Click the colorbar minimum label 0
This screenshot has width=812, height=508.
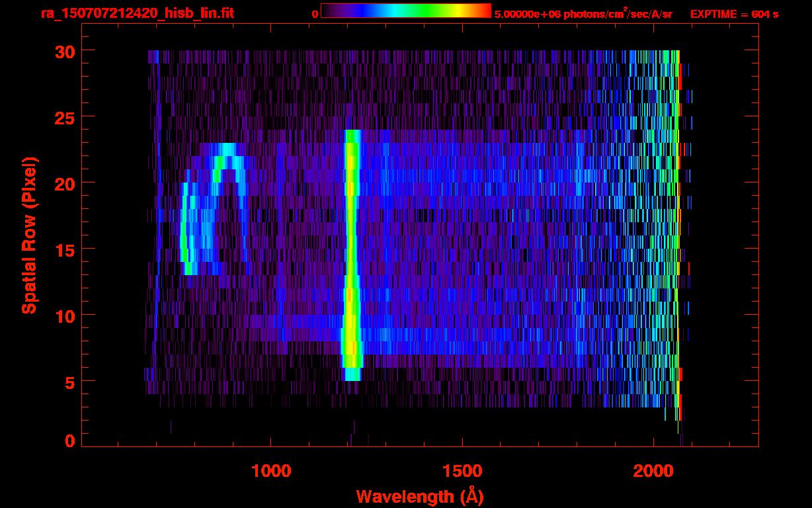point(315,14)
